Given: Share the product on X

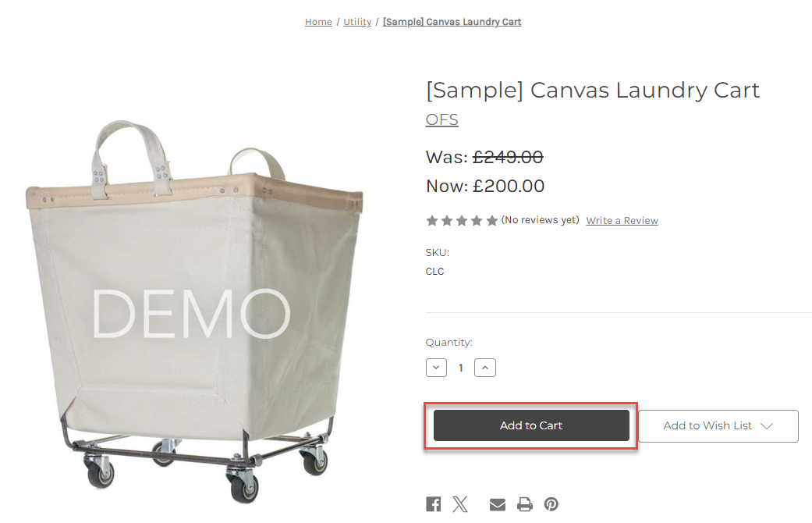Looking at the screenshot, I should click(461, 503).
